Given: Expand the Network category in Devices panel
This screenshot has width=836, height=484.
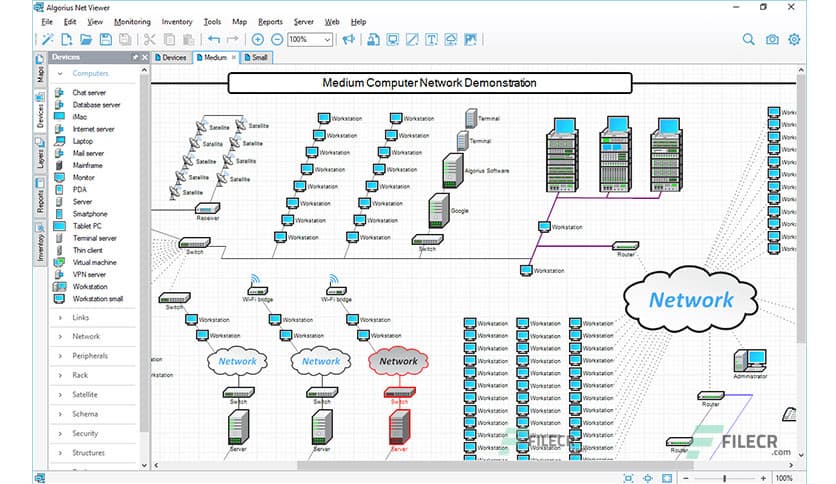Looking at the screenshot, I should point(86,337).
